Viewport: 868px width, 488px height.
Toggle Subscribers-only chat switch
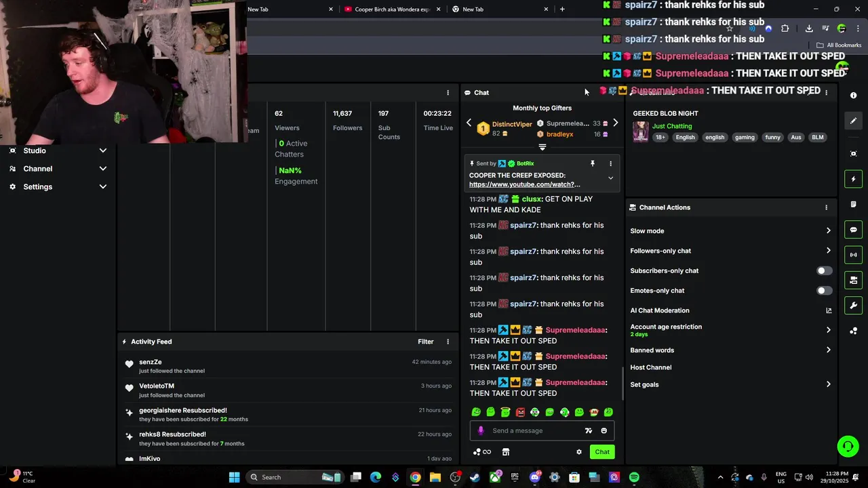point(824,271)
